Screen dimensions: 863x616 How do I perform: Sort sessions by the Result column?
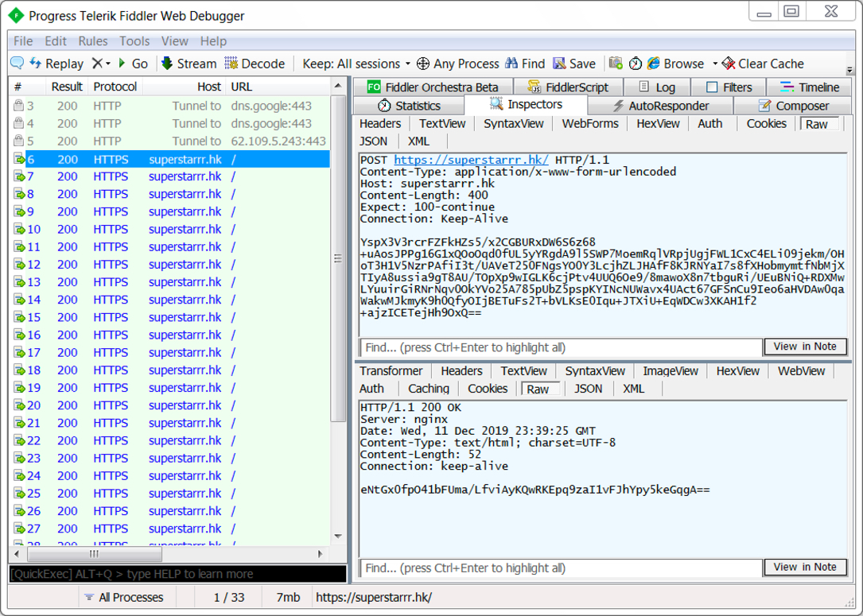coord(66,87)
